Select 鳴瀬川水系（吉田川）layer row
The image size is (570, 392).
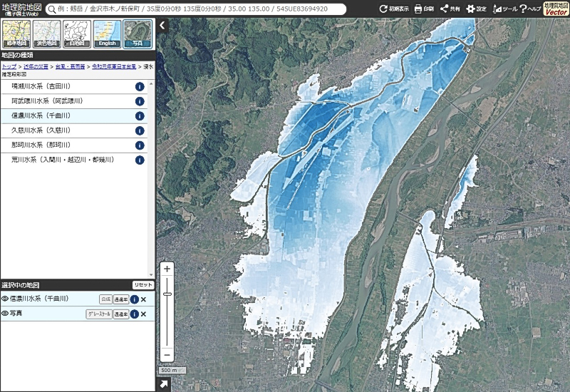click(x=74, y=86)
